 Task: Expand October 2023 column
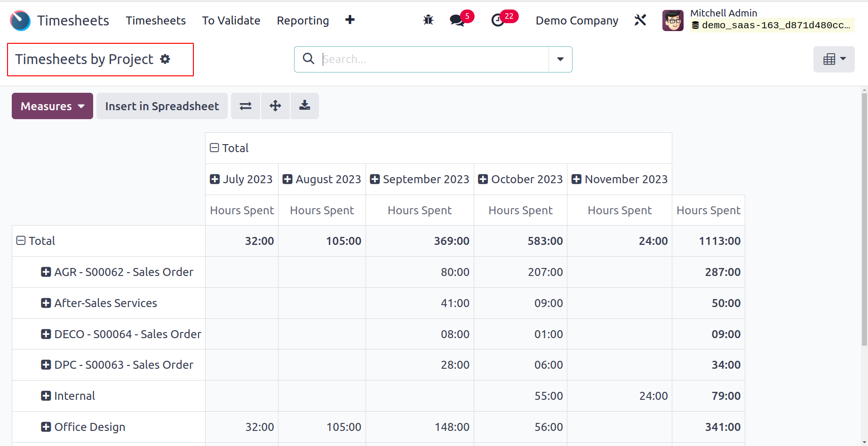[x=483, y=179]
